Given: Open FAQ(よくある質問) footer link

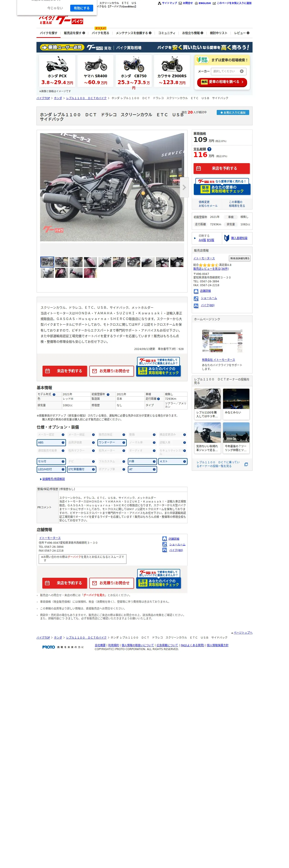Looking at the screenshot, I should tap(192, 645).
